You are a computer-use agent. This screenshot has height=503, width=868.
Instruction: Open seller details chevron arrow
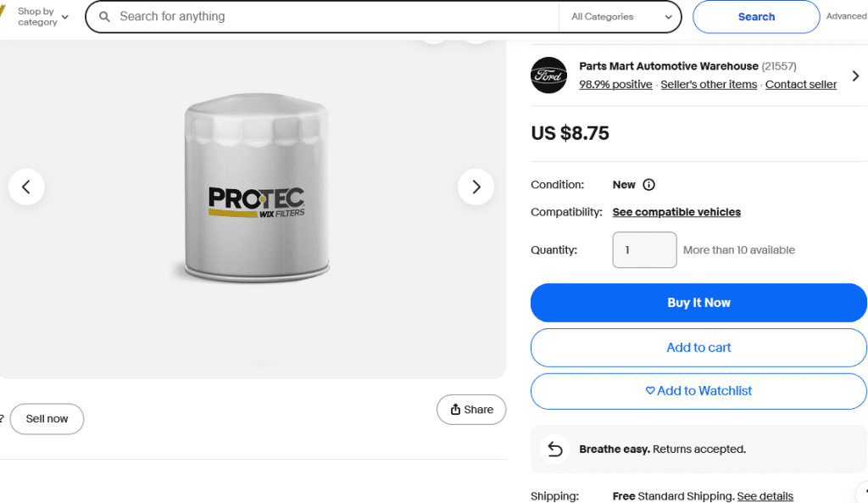click(855, 76)
